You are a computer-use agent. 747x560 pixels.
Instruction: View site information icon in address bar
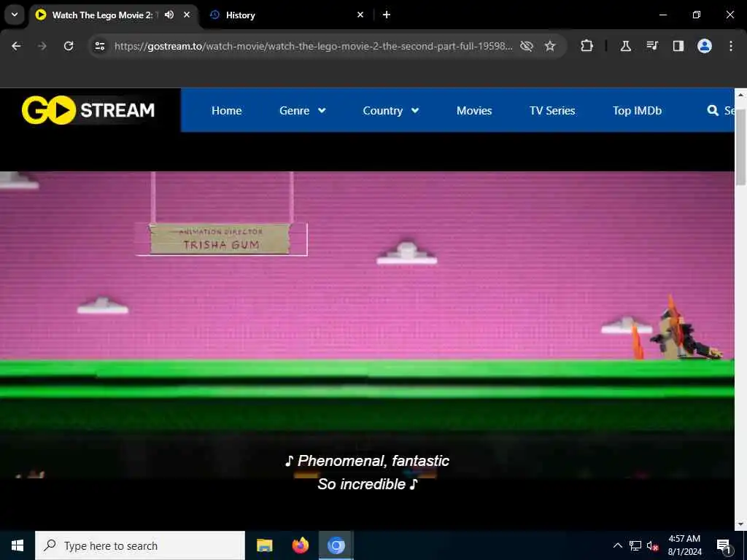[x=99, y=46]
